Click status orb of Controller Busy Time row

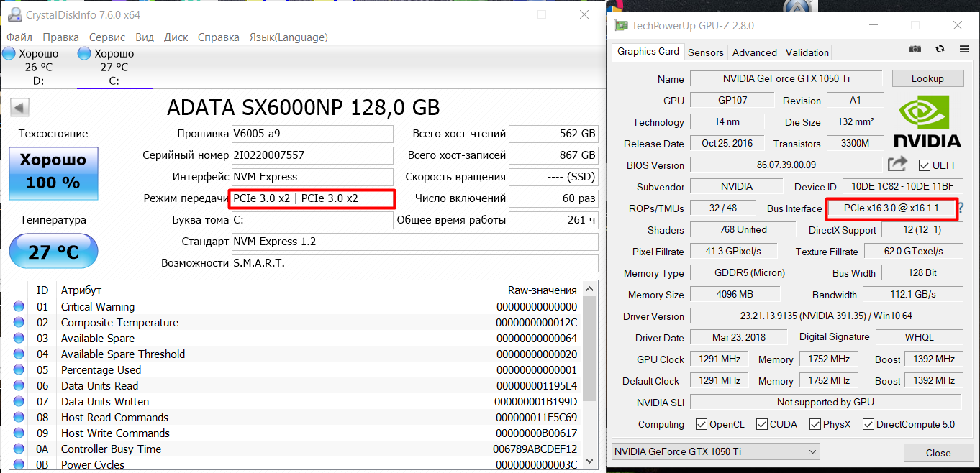19,449
